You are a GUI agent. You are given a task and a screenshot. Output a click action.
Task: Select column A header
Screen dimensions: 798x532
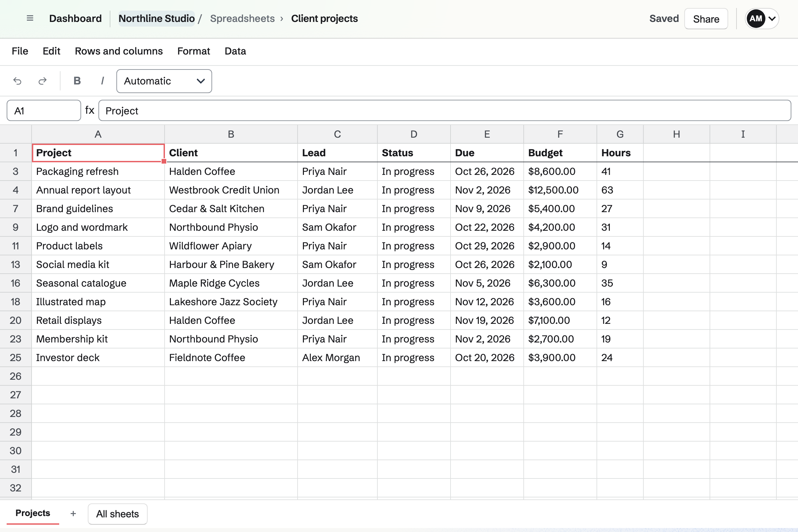pos(98,134)
